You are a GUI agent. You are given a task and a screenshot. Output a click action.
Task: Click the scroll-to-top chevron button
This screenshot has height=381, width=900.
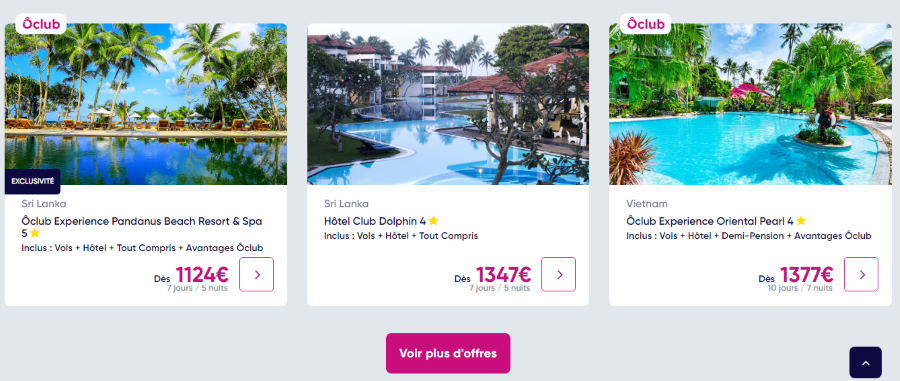866,363
